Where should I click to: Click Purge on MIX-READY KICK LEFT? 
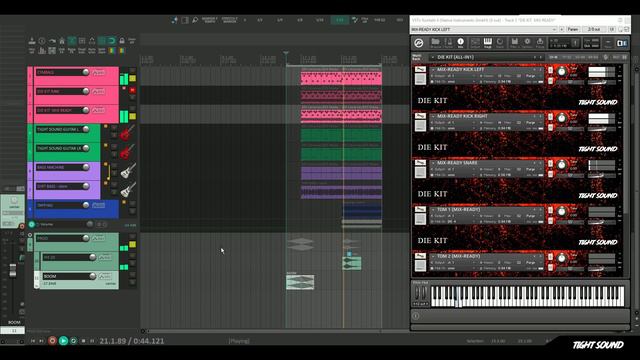530,76
